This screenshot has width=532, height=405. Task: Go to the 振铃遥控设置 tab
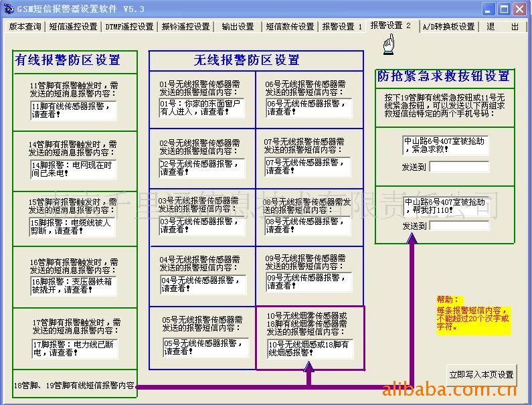[x=185, y=27]
